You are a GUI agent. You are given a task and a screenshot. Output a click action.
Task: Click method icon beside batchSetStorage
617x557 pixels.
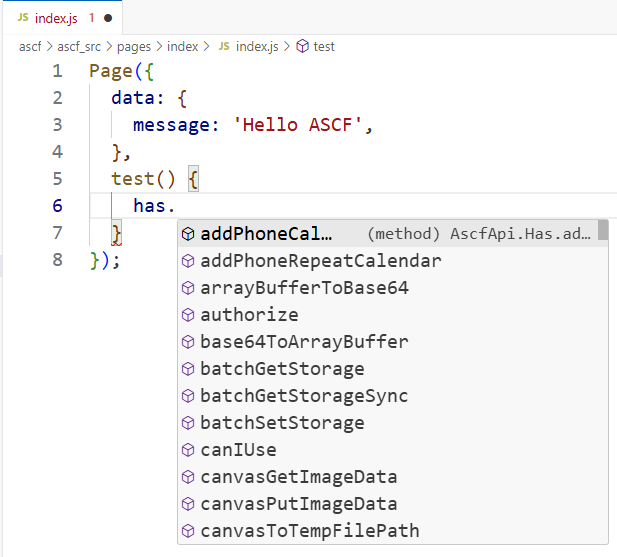(188, 423)
